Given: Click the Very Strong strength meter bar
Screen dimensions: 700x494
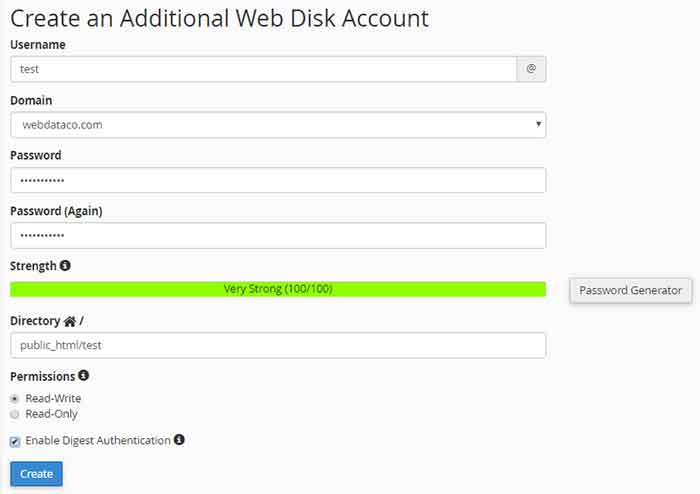Looking at the screenshot, I should (x=278, y=289).
